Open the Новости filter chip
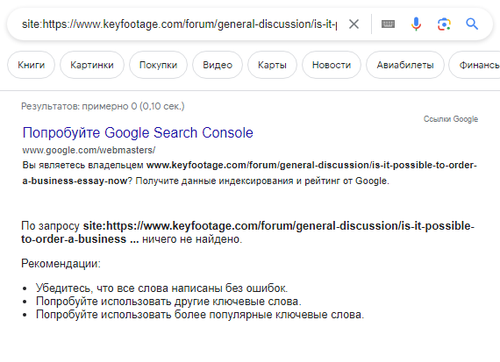500x362 pixels. pyautogui.click(x=331, y=65)
